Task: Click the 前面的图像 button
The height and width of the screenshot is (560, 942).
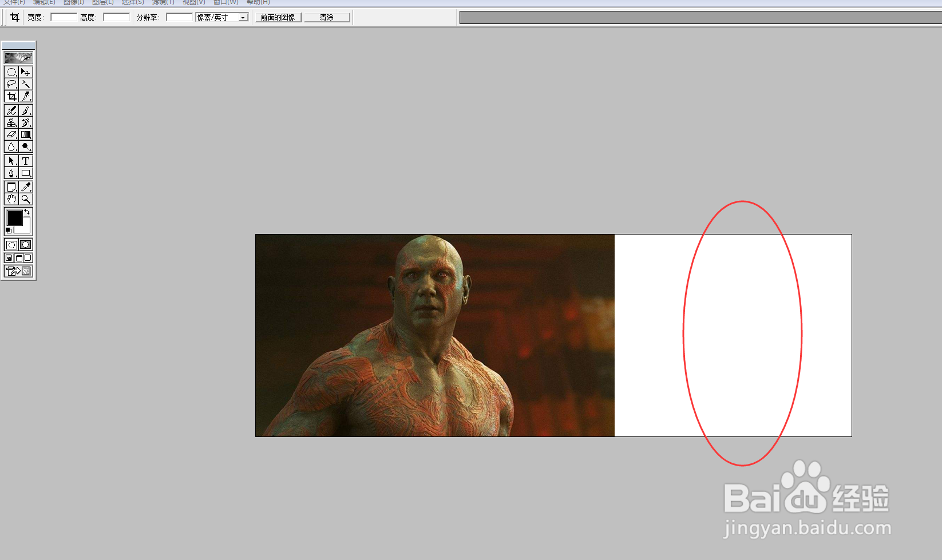Action: click(278, 17)
